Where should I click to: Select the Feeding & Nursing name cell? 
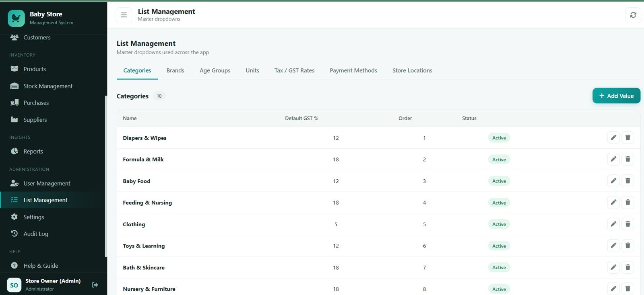click(147, 203)
